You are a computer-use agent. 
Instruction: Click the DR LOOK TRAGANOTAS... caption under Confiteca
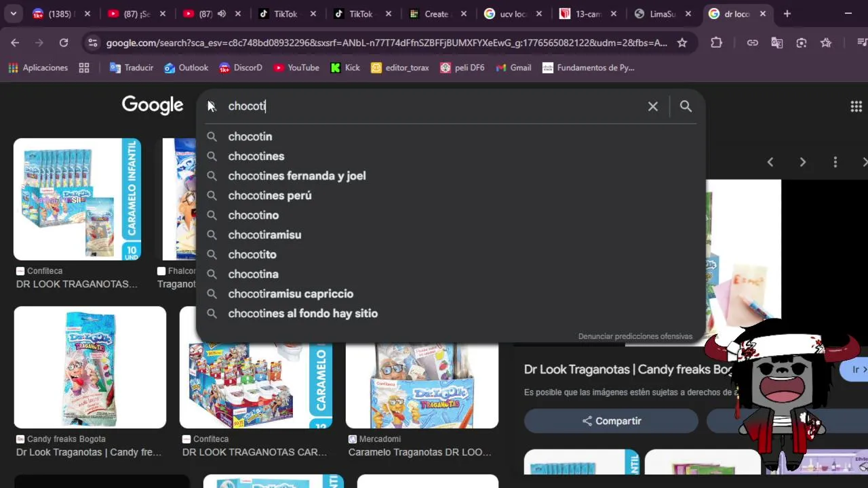[x=77, y=284]
